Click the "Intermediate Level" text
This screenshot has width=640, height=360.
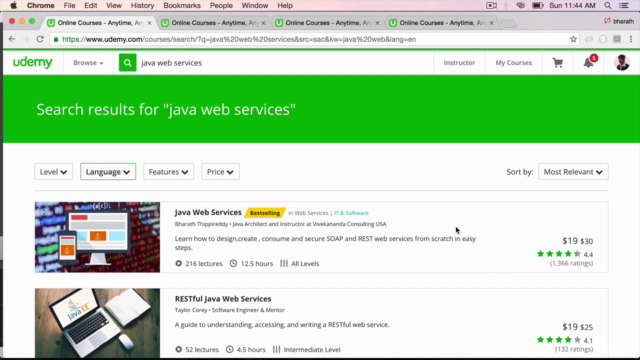(312, 350)
